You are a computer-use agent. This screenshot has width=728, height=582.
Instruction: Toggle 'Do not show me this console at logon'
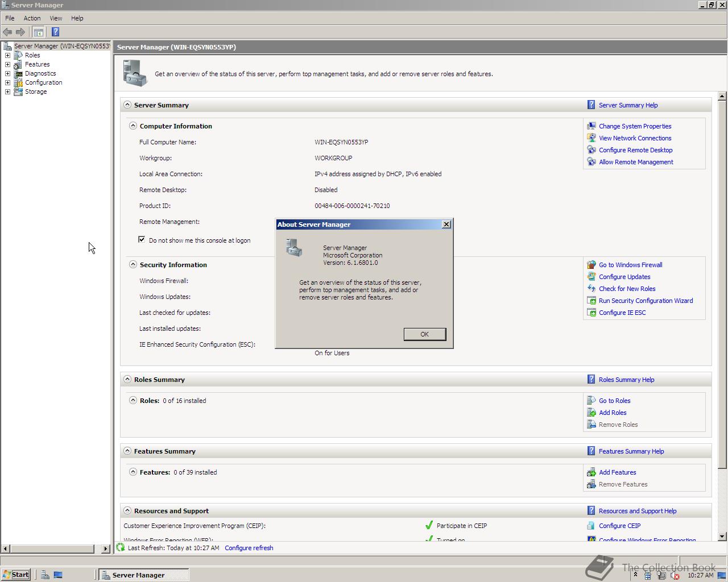142,239
